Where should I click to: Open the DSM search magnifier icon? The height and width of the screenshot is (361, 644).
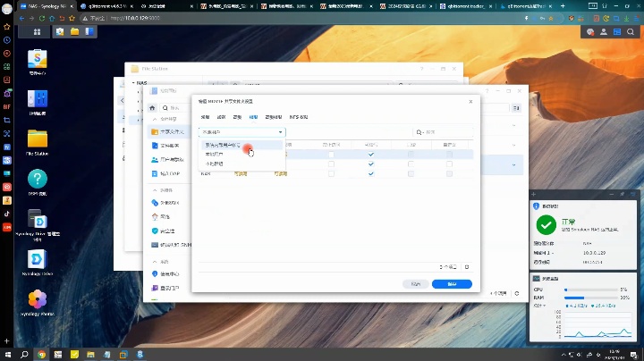tap(630, 31)
